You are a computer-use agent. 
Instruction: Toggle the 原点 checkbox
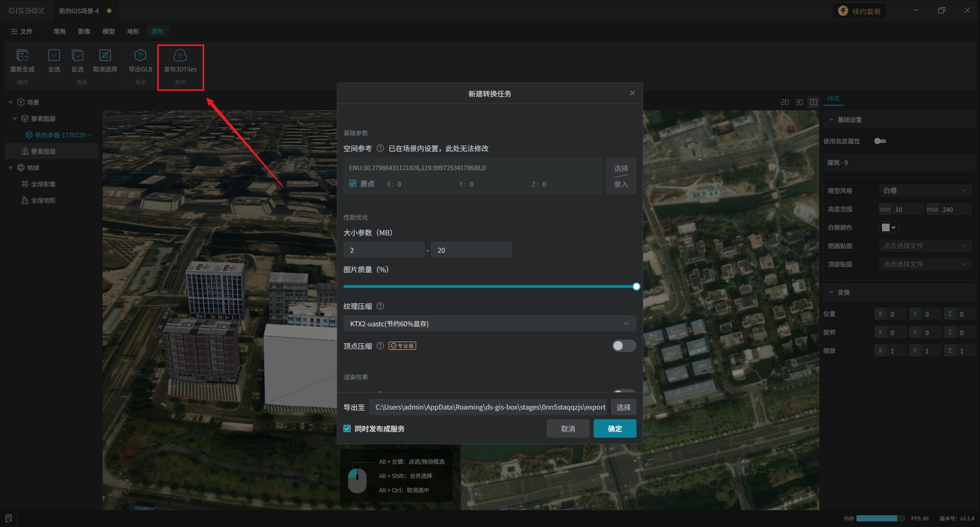(x=353, y=184)
